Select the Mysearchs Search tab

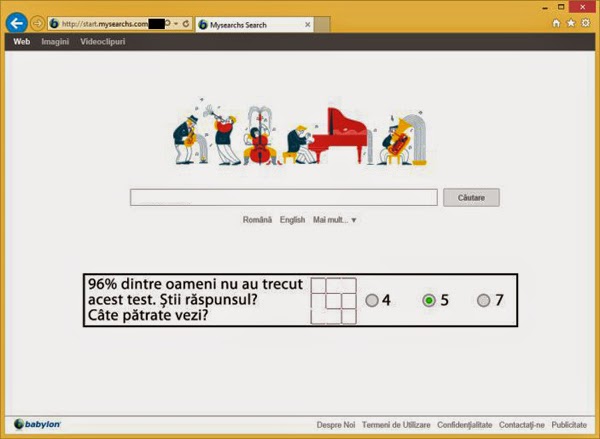[254, 25]
